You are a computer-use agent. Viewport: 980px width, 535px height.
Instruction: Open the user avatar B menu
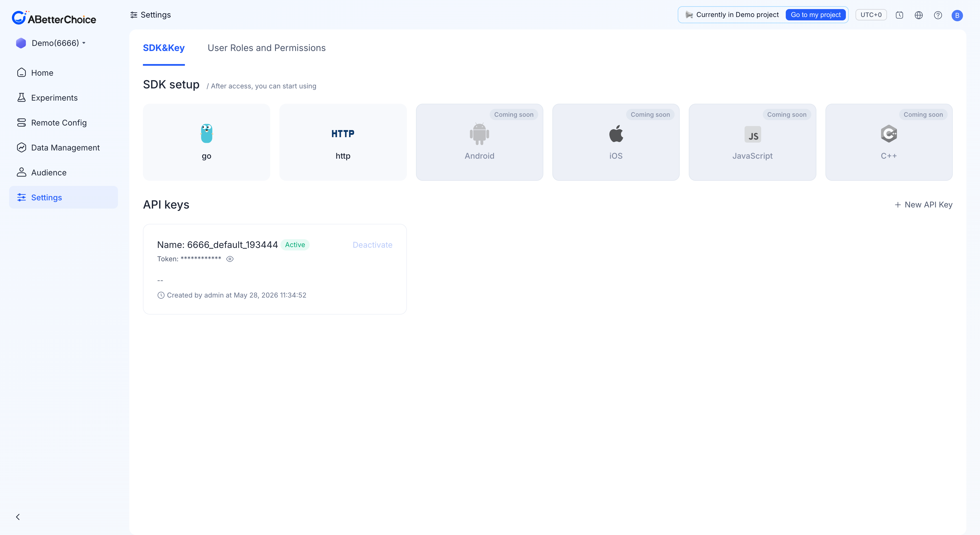[x=957, y=15]
